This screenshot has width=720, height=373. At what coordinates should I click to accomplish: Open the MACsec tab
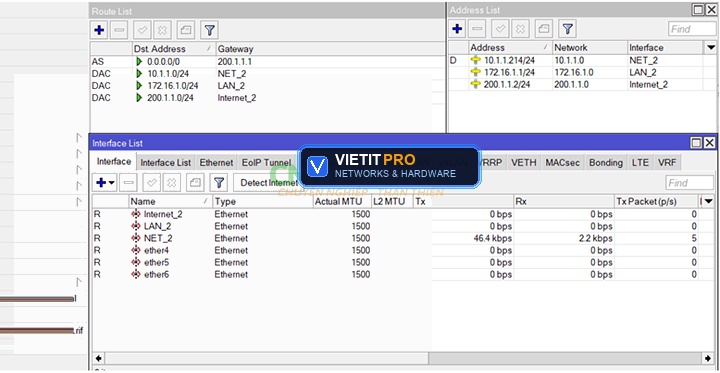[562, 163]
